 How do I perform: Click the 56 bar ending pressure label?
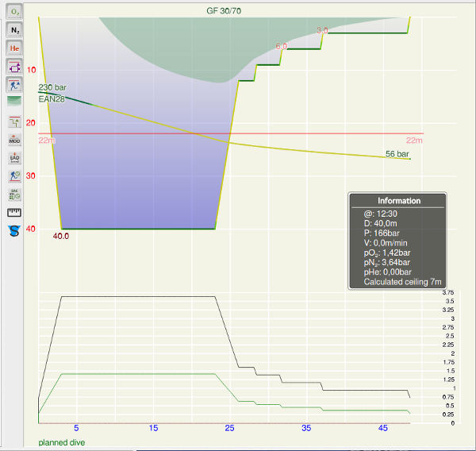[x=397, y=153]
